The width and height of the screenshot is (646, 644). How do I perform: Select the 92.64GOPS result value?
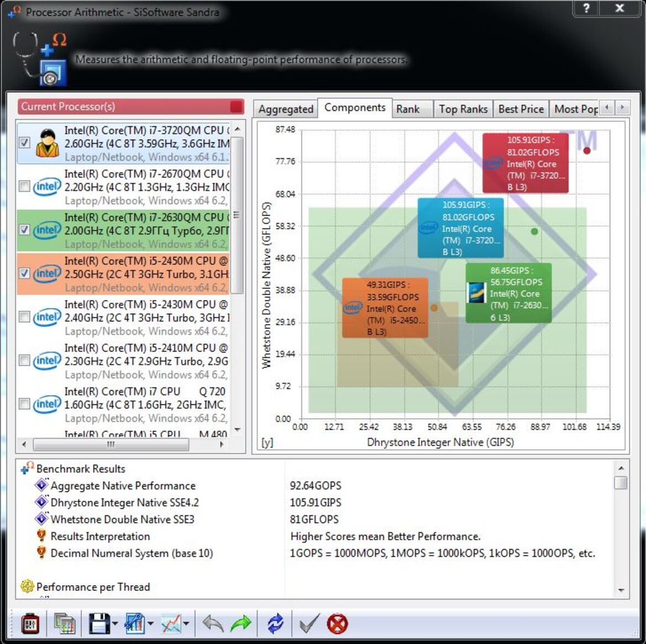(316, 485)
